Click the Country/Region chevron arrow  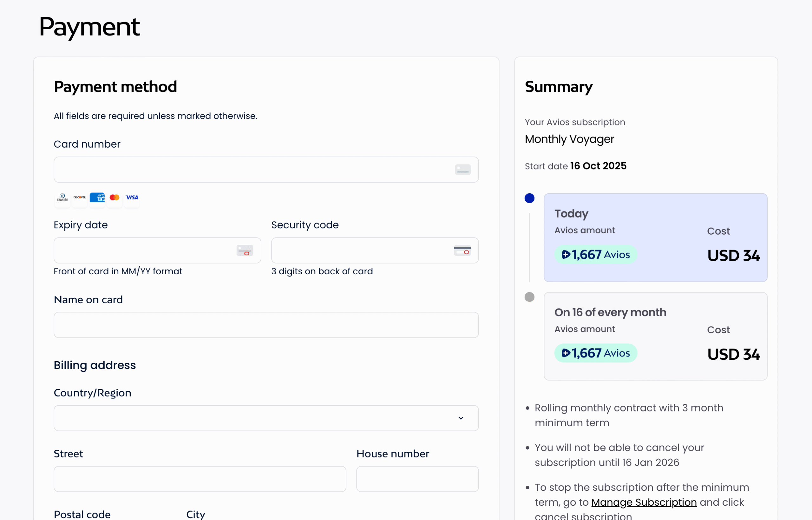coord(461,418)
